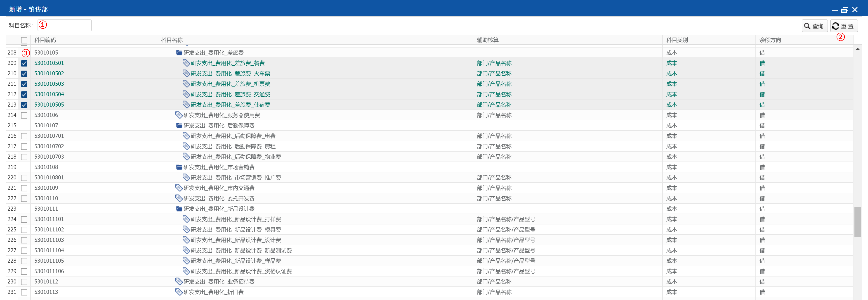Check the checkbox for 5301010801 推广费

click(x=24, y=178)
